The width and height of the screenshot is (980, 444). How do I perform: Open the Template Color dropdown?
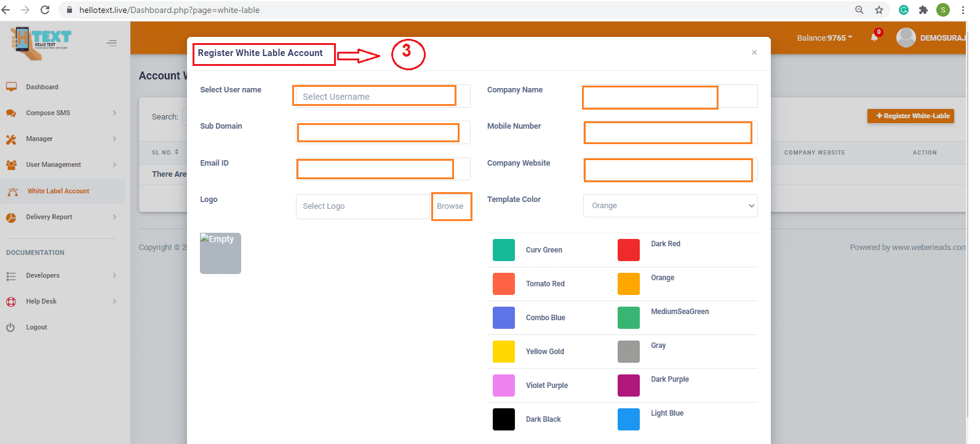tap(670, 206)
